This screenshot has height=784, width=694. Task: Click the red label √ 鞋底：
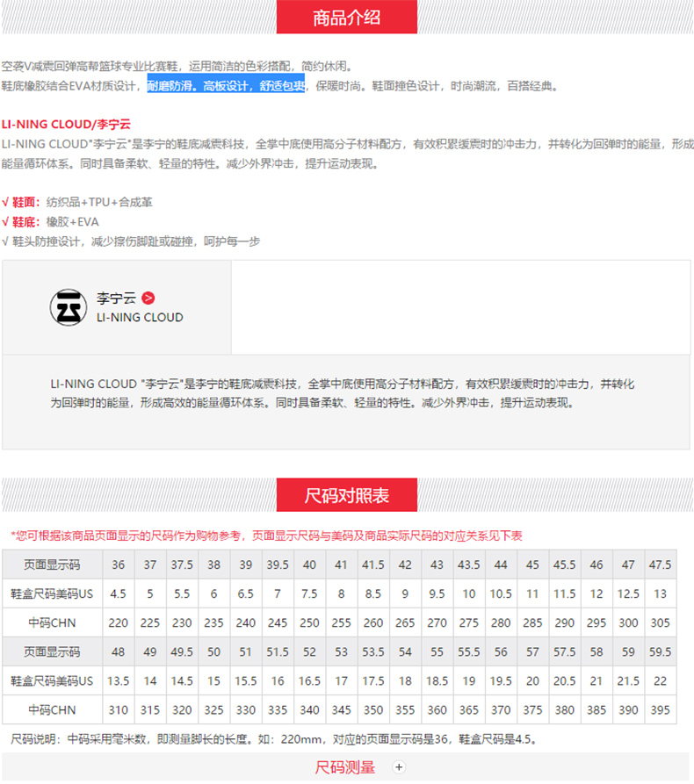click(x=21, y=222)
